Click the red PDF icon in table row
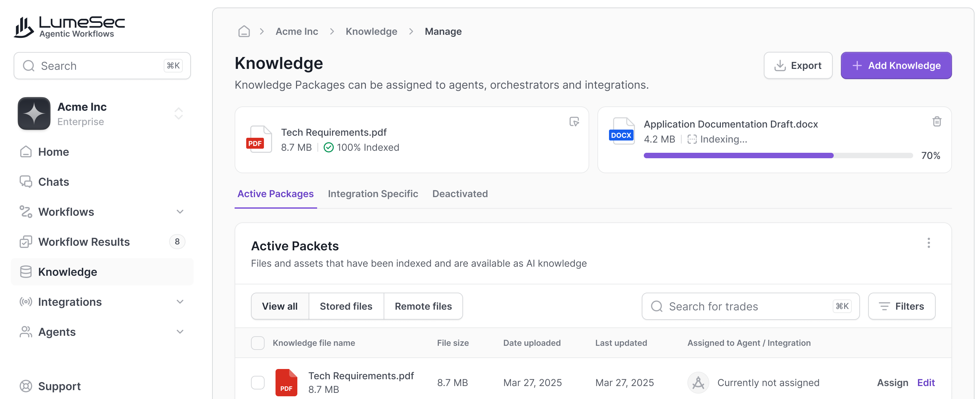Viewport: 980px width, 399px height. [286, 382]
